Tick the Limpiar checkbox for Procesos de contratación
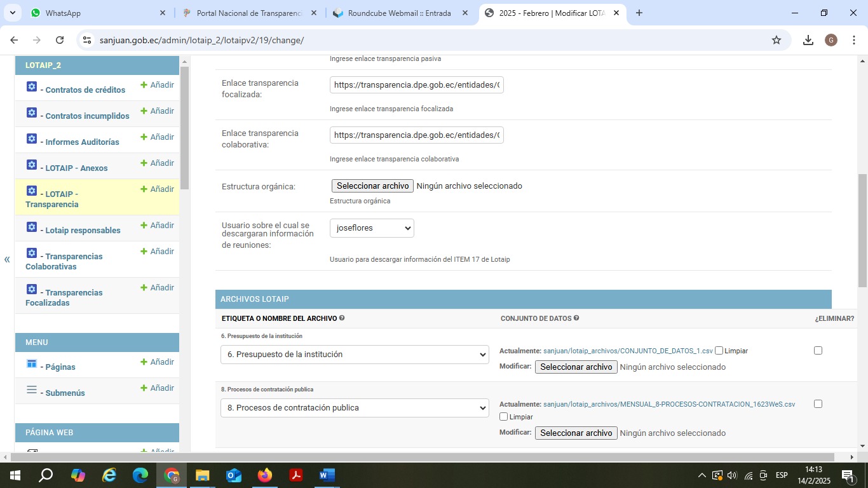 tap(504, 417)
